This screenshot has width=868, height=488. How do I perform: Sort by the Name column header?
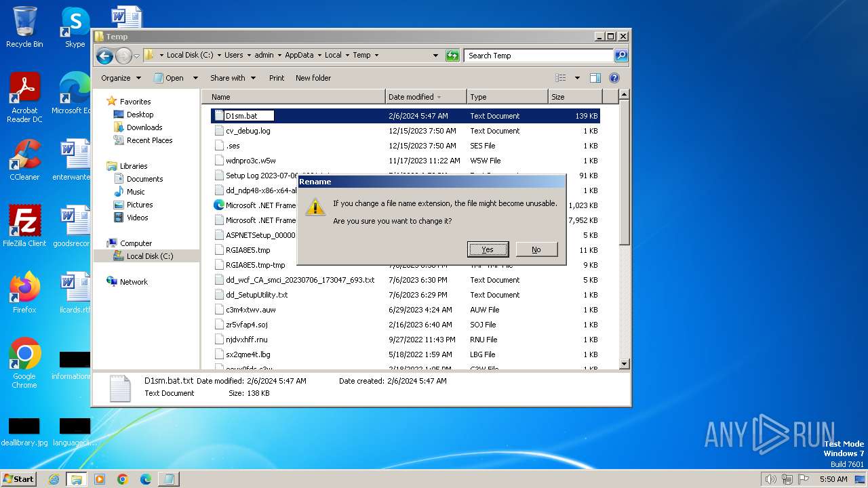295,97
